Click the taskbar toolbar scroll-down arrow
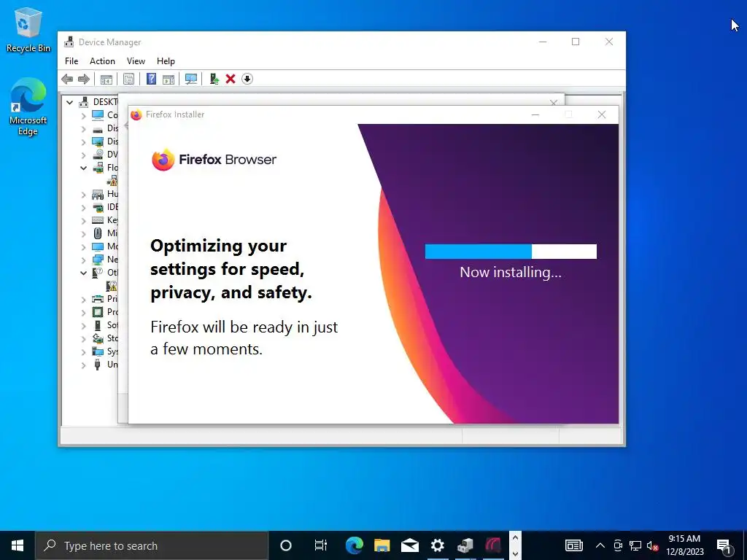Image resolution: width=747 pixels, height=560 pixels. point(515,553)
